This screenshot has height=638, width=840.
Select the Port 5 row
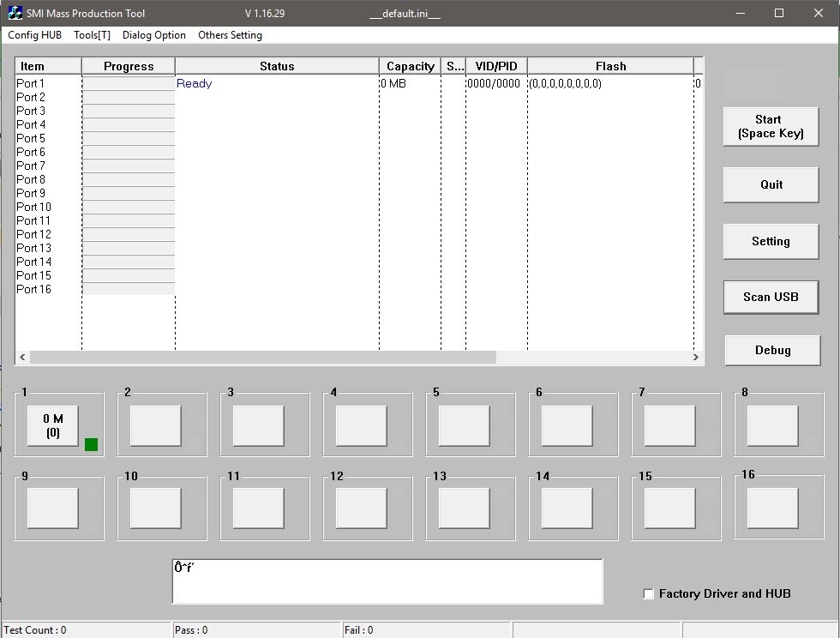point(358,138)
